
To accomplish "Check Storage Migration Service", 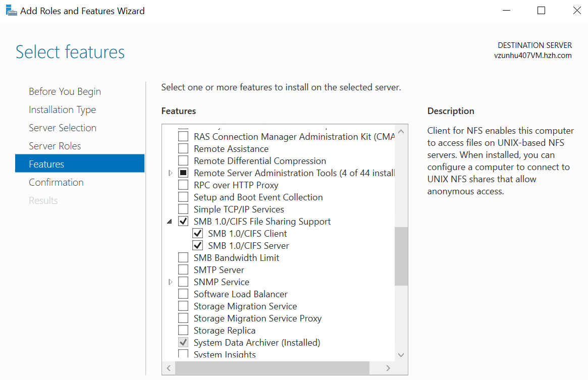I will click(183, 306).
